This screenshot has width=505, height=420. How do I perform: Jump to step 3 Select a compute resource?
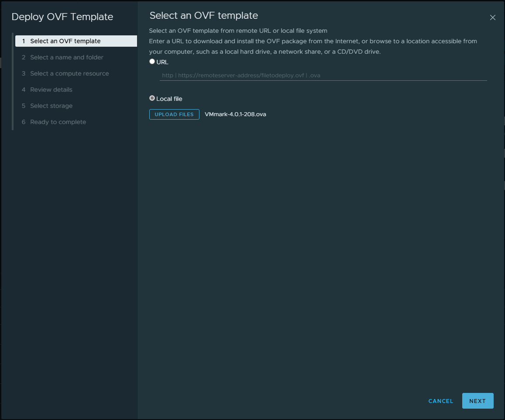(x=69, y=73)
